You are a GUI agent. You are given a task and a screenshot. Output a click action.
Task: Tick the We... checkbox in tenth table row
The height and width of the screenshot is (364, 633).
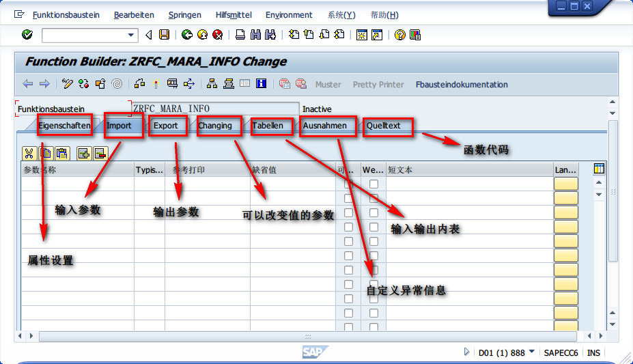coord(374,313)
